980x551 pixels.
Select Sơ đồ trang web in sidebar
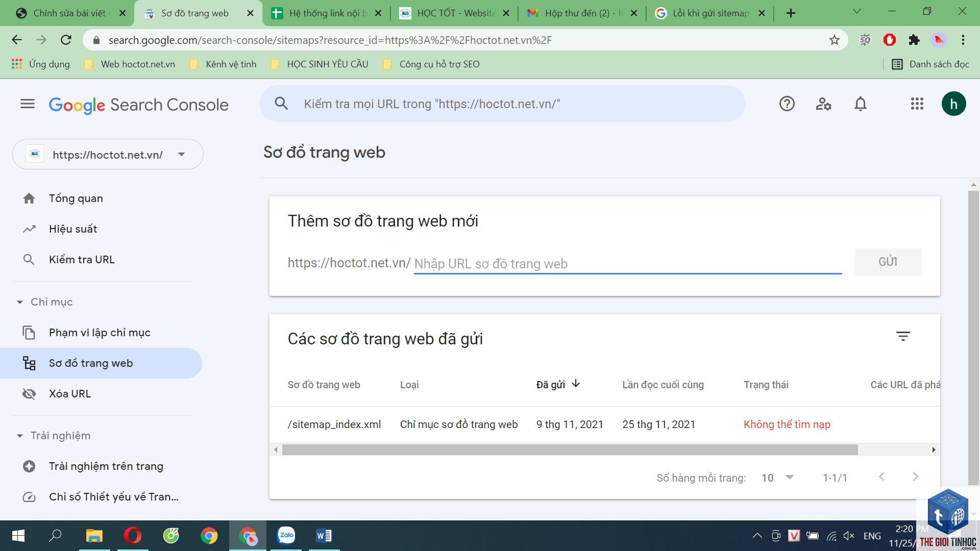[101, 363]
